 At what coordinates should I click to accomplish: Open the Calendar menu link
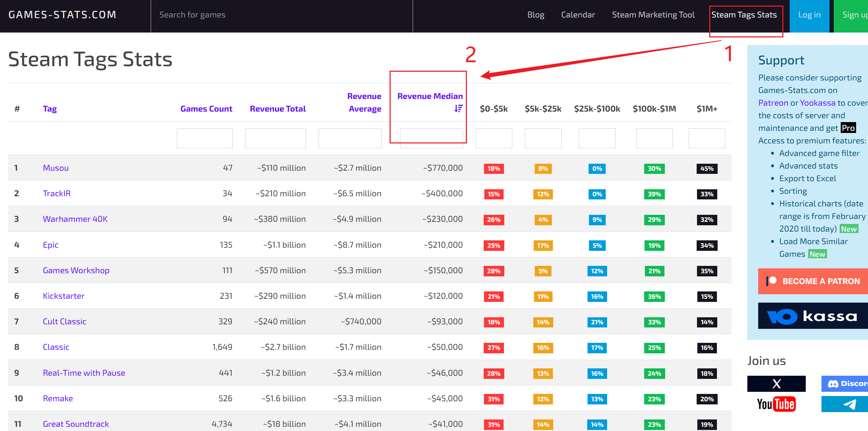click(x=578, y=15)
